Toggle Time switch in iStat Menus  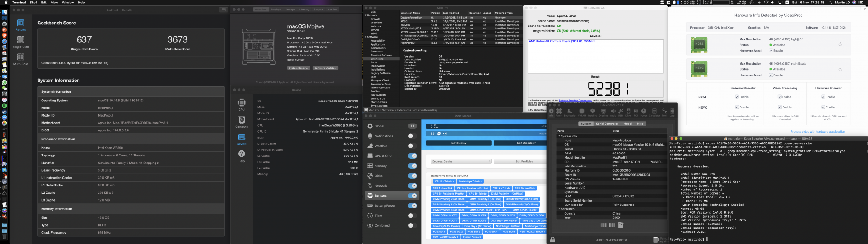click(412, 215)
